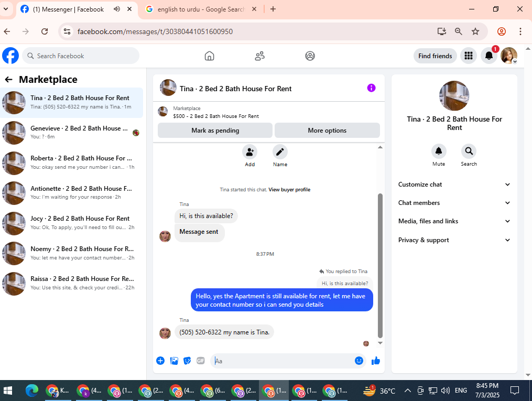The width and height of the screenshot is (532, 401).
Task: Open the emoji picker
Action: [x=359, y=361]
